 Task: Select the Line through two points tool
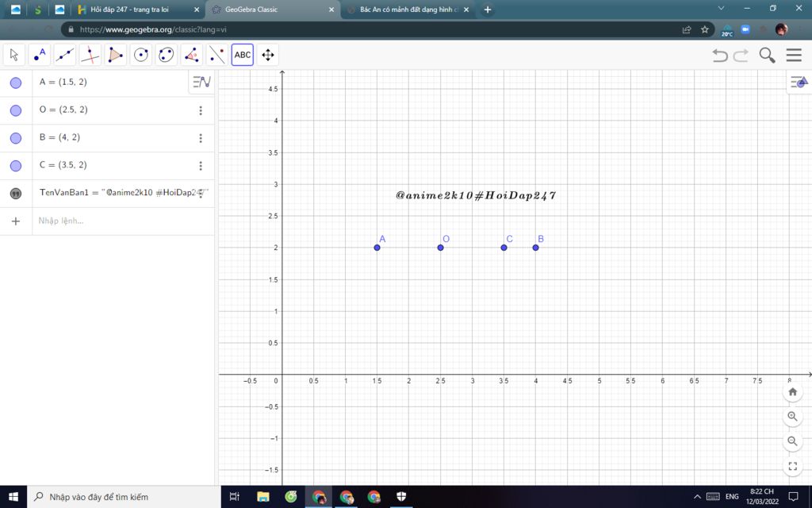pos(65,55)
